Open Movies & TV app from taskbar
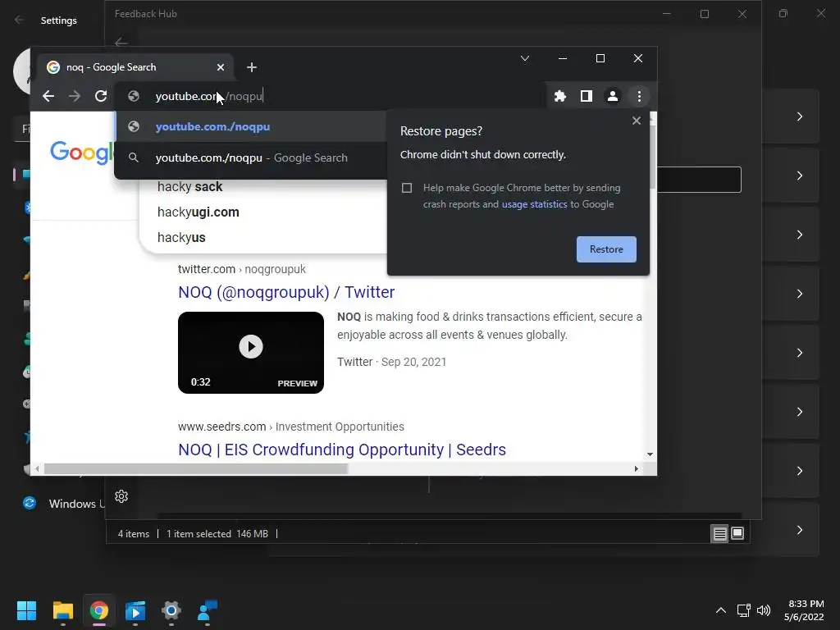 pyautogui.click(x=135, y=610)
